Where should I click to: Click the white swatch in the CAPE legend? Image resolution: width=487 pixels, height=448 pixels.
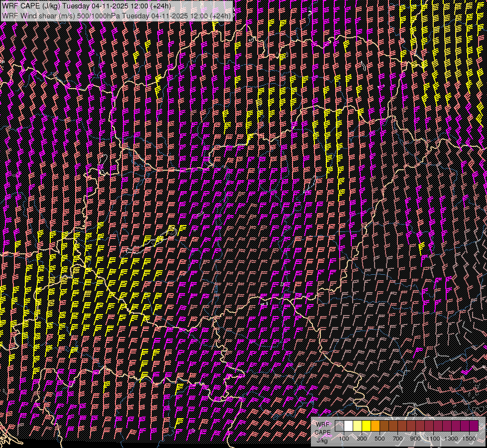[348, 426]
